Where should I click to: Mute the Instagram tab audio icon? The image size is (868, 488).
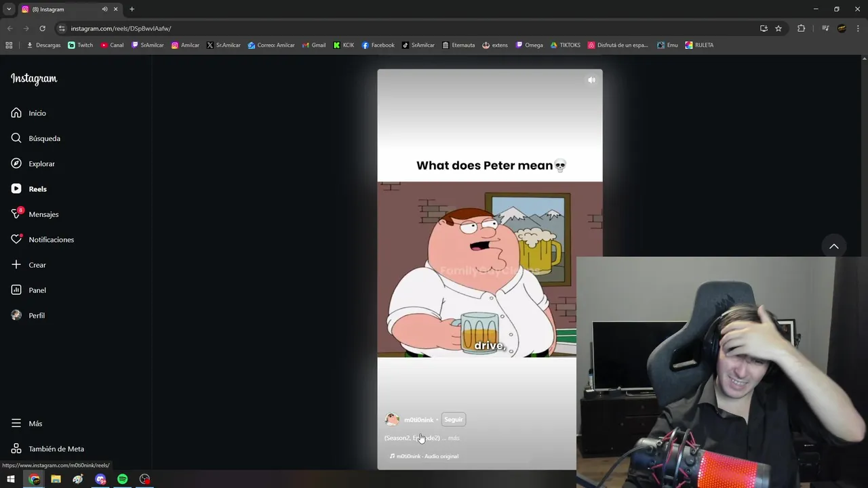[104, 9]
